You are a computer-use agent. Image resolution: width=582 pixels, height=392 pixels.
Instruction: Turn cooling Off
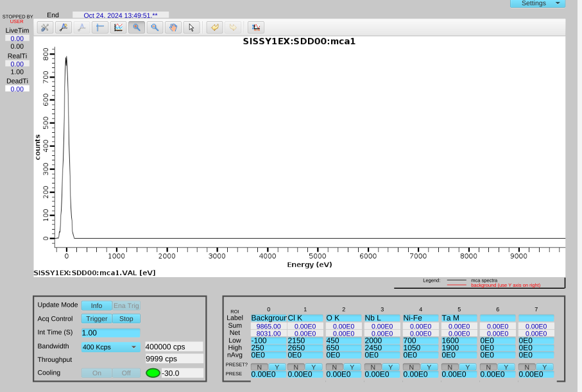click(126, 373)
